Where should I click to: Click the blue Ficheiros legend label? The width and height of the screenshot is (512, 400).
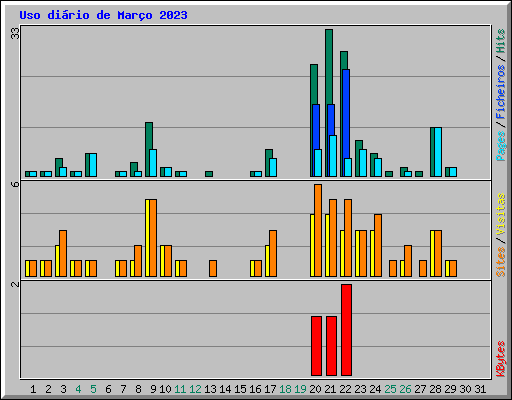[x=501, y=92]
